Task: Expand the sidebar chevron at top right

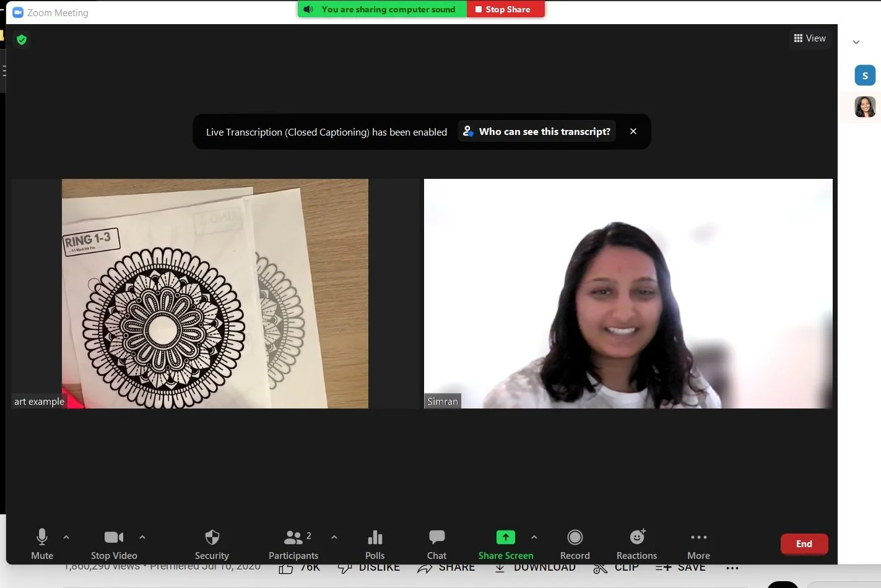Action: 856,42
